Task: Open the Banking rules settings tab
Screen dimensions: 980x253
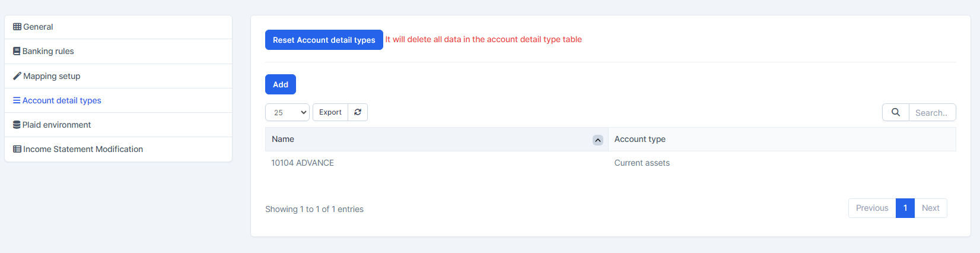Action: tap(48, 51)
